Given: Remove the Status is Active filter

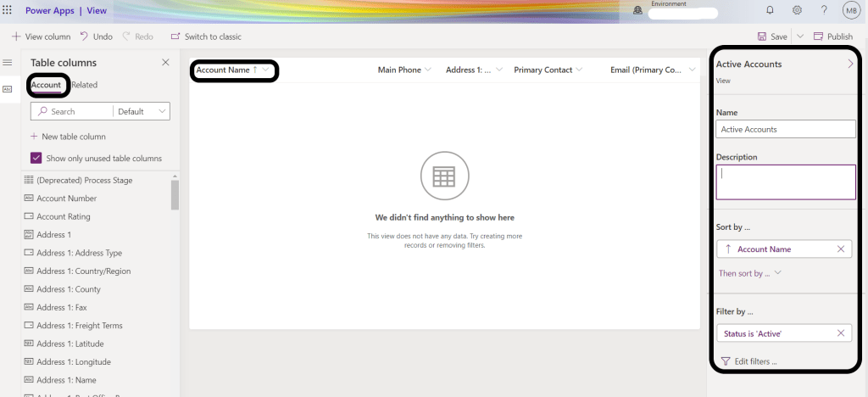Looking at the screenshot, I should pyautogui.click(x=840, y=333).
